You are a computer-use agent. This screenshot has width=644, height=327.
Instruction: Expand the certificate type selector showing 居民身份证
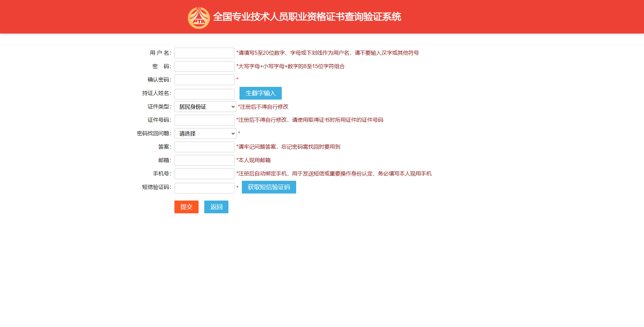coord(205,107)
